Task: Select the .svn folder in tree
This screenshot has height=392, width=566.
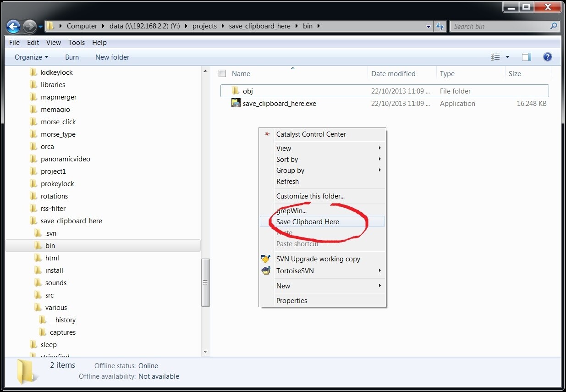Action: tap(50, 233)
